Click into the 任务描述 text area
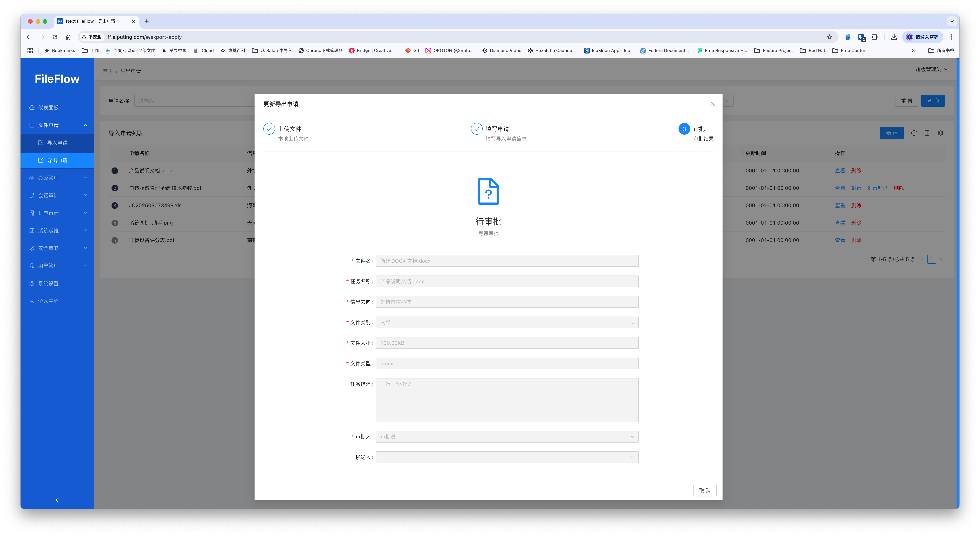980x536 pixels. coord(507,400)
